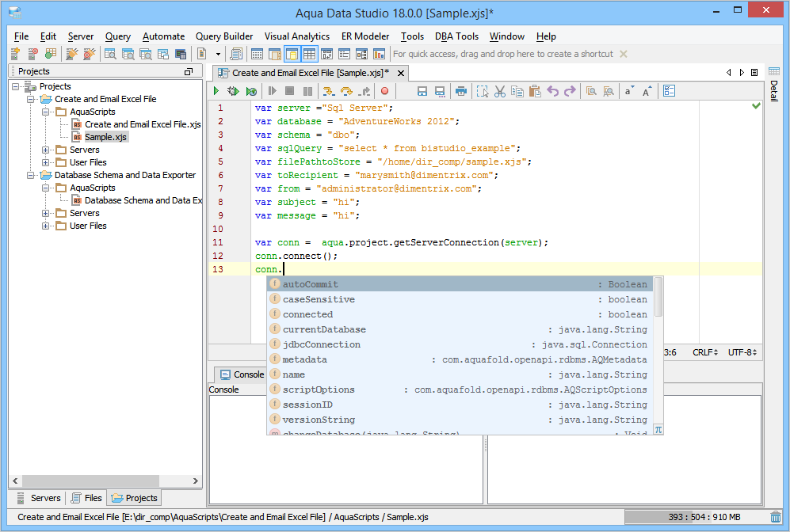Screen dimensions: 790x532
Task: Toggle the pi icon in autocomplete popup
Action: [658, 429]
